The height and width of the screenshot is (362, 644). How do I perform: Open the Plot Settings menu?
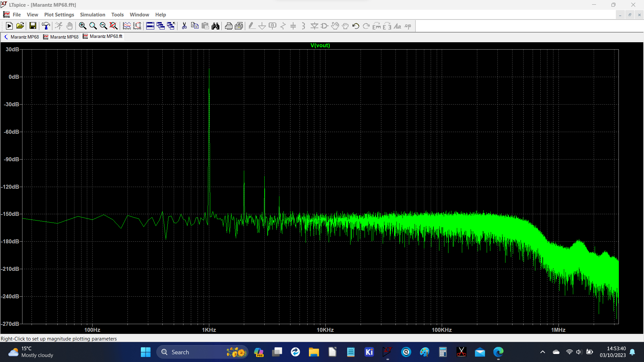[x=59, y=15]
